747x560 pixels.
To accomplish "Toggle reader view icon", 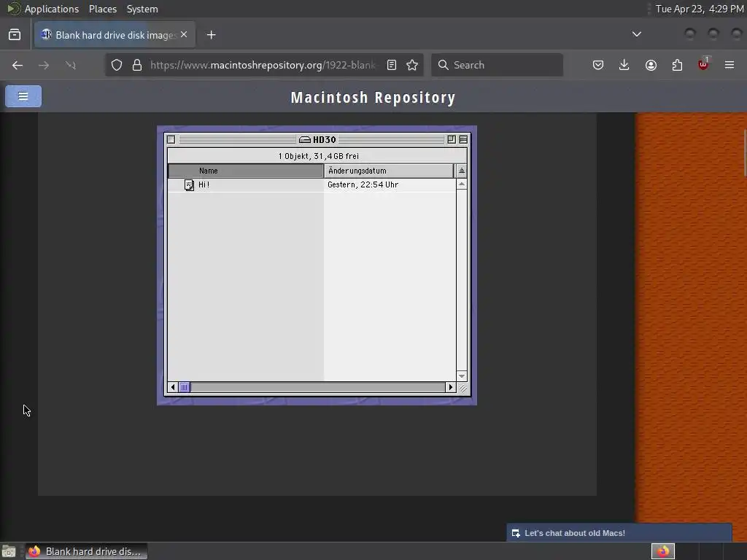I will click(x=392, y=65).
